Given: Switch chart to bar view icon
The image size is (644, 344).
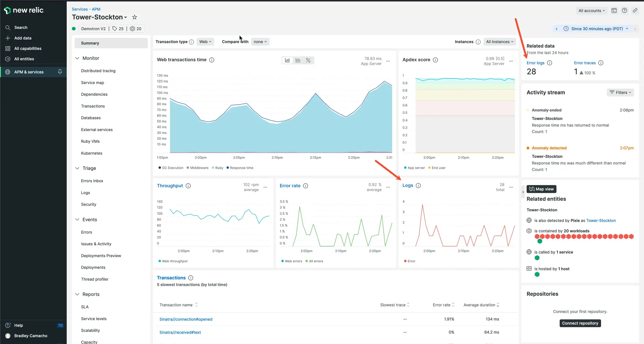Looking at the screenshot, I should click(298, 60).
